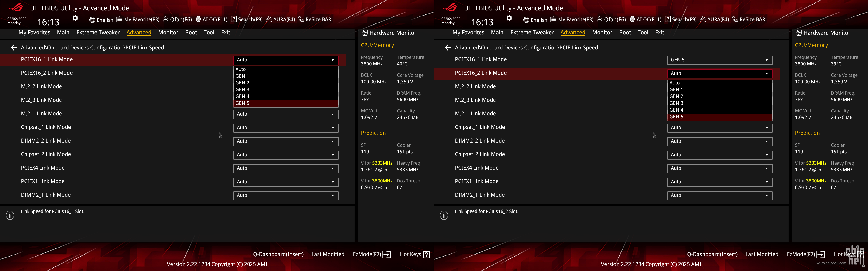
Task: Expand DIMM2_1 Link Mode dropdown in right BIOS
Action: click(x=720, y=196)
